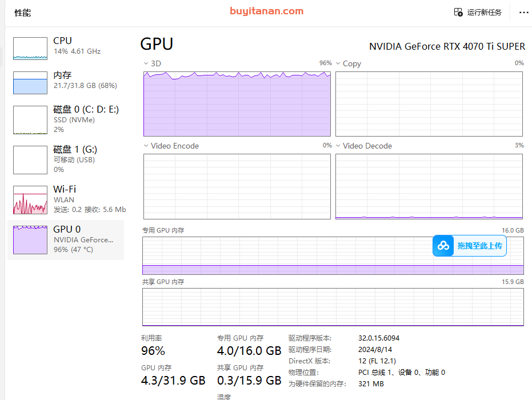
Task: Open the Video Decode engine dropdown
Action: tap(338, 146)
